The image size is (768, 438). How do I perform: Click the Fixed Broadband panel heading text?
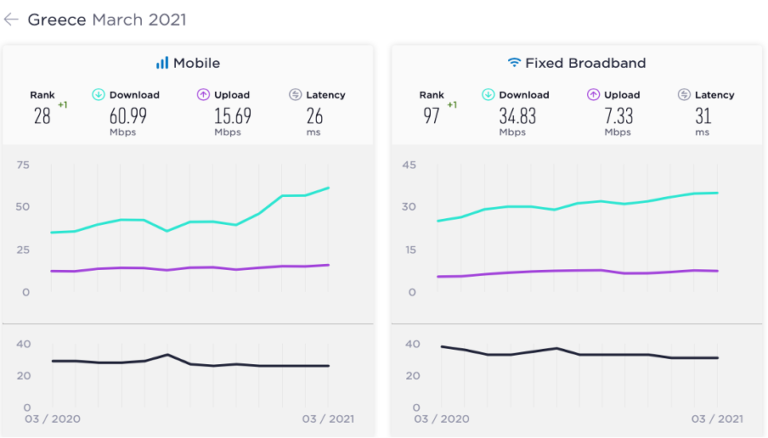585,63
